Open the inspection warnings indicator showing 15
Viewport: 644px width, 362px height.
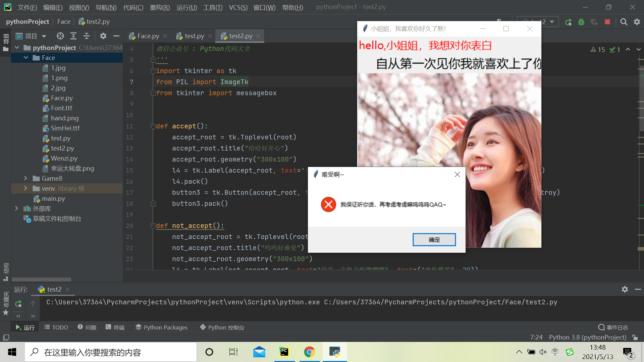tap(598, 49)
